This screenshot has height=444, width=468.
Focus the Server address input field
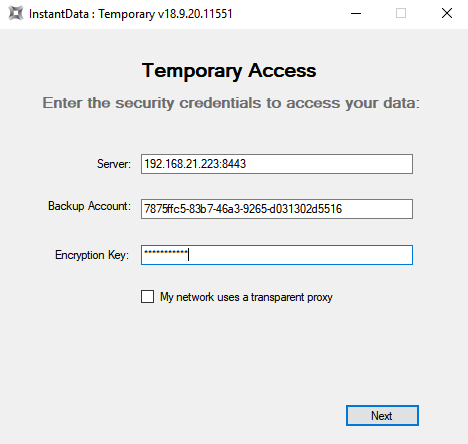[x=277, y=164]
